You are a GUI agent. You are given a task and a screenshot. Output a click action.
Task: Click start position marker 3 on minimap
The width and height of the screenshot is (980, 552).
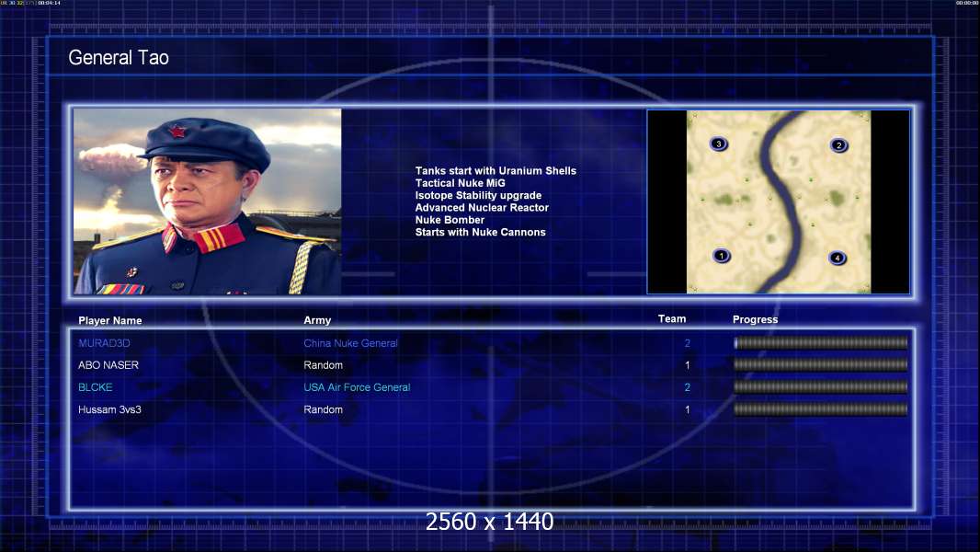click(719, 144)
